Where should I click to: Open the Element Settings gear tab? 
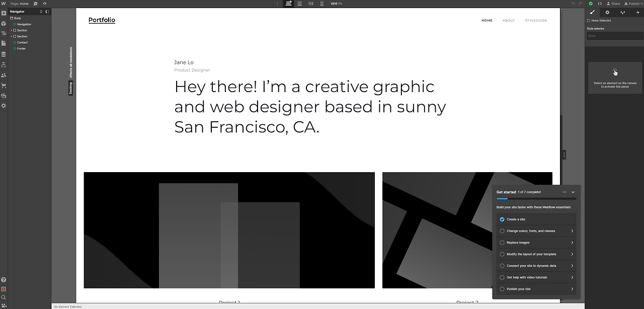coord(607,13)
